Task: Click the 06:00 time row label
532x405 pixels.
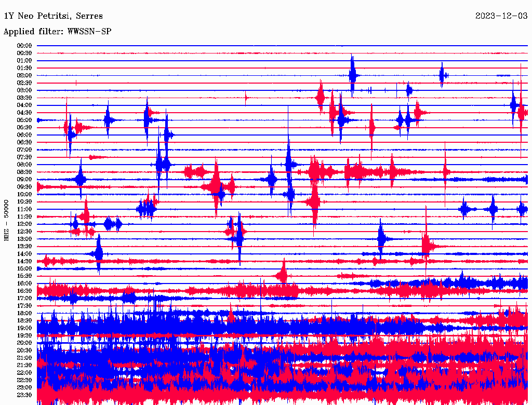Action: [x=24, y=135]
